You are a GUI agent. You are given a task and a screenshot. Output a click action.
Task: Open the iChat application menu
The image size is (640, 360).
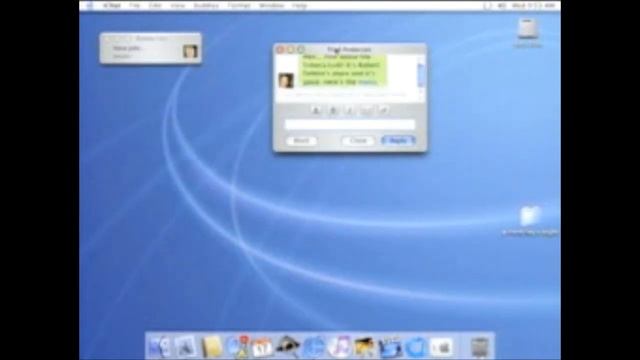(x=112, y=5)
